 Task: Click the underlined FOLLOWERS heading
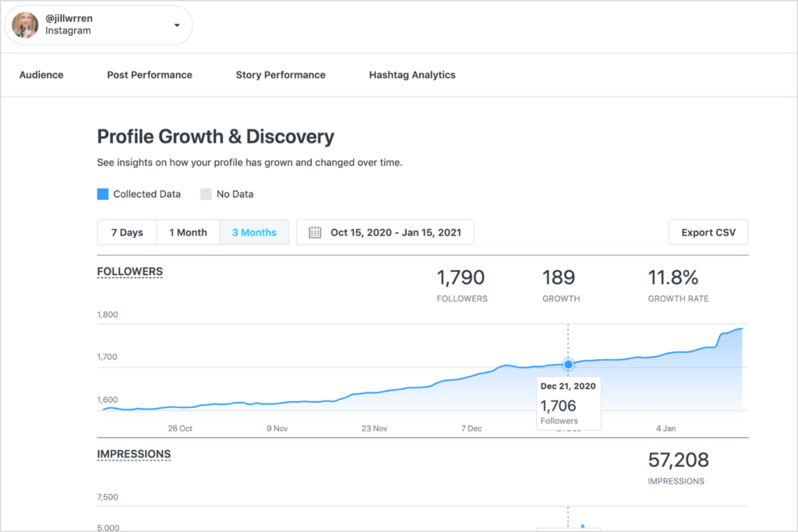(x=129, y=272)
